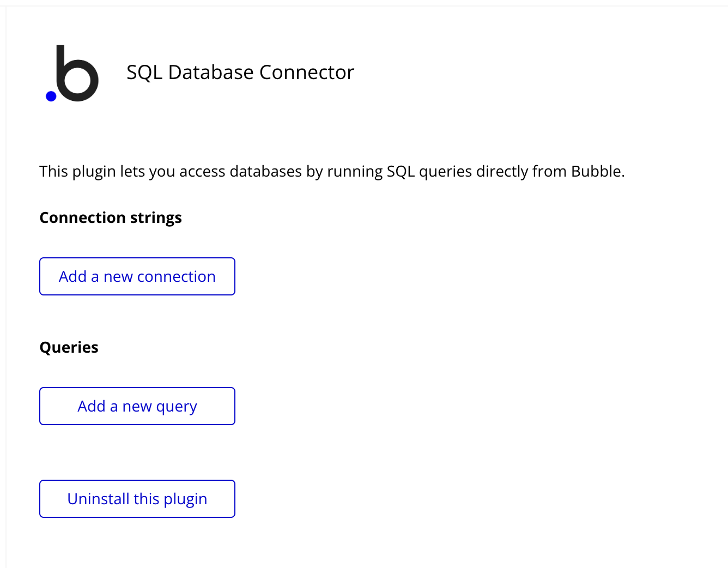
Task: Click the blue dot in Bubble logo
Action: tap(51, 96)
